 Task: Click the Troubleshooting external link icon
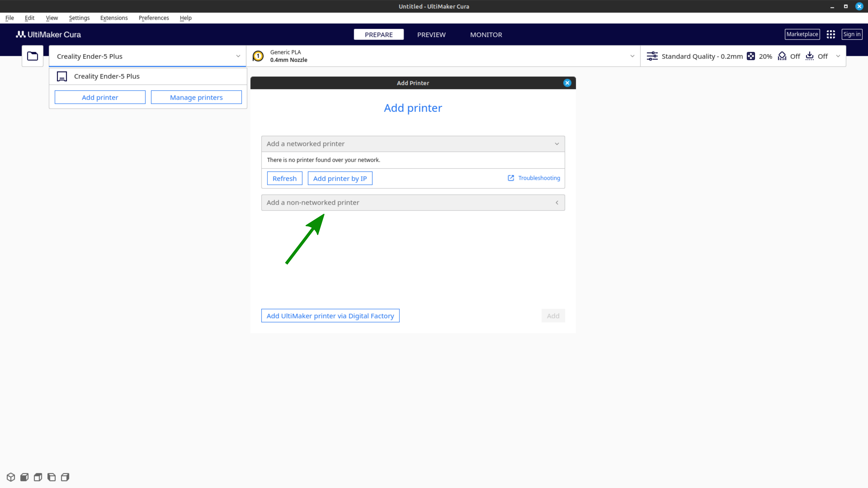pyautogui.click(x=511, y=178)
